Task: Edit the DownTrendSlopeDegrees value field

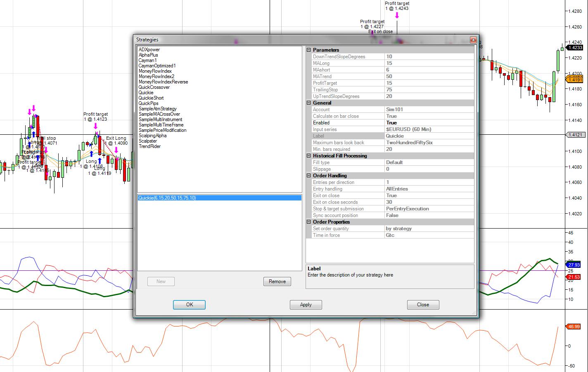Action: pos(429,57)
